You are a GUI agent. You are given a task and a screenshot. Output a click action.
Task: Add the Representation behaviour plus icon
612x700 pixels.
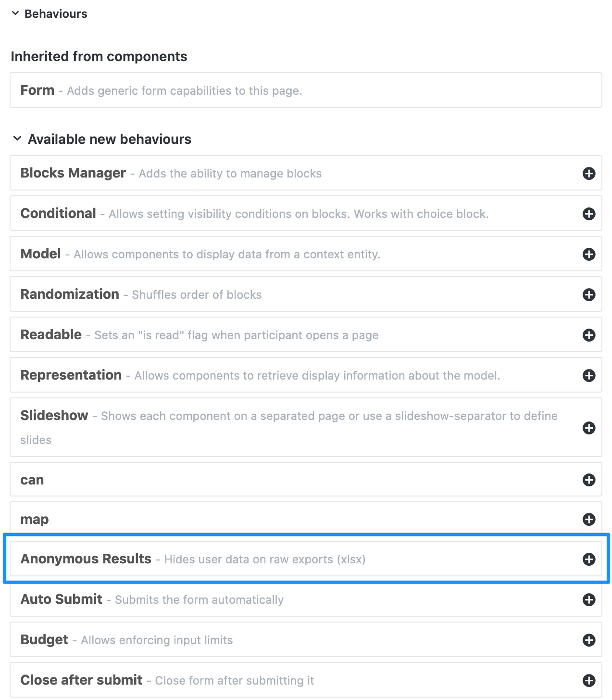pyautogui.click(x=589, y=375)
